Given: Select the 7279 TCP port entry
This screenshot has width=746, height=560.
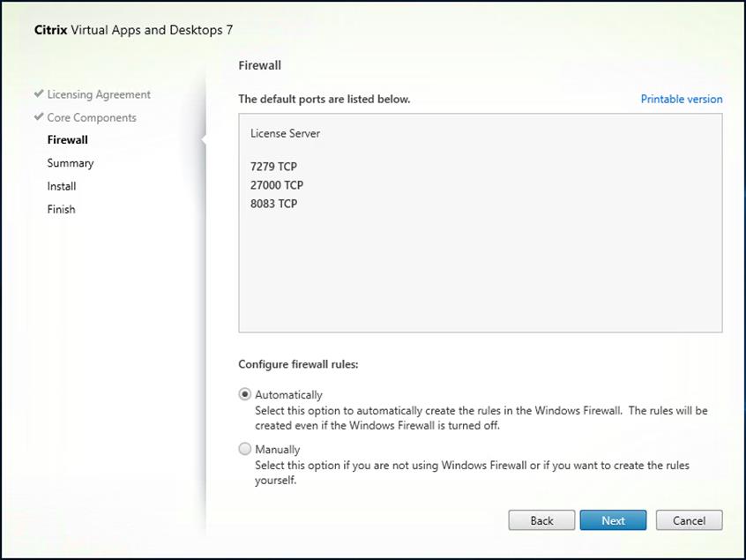Looking at the screenshot, I should tap(274, 166).
